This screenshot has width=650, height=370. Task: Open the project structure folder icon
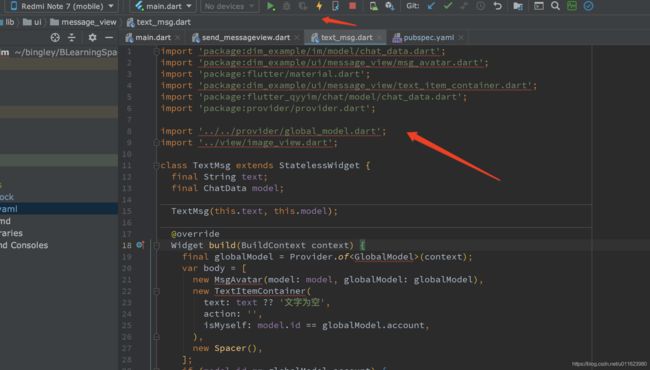(x=518, y=6)
